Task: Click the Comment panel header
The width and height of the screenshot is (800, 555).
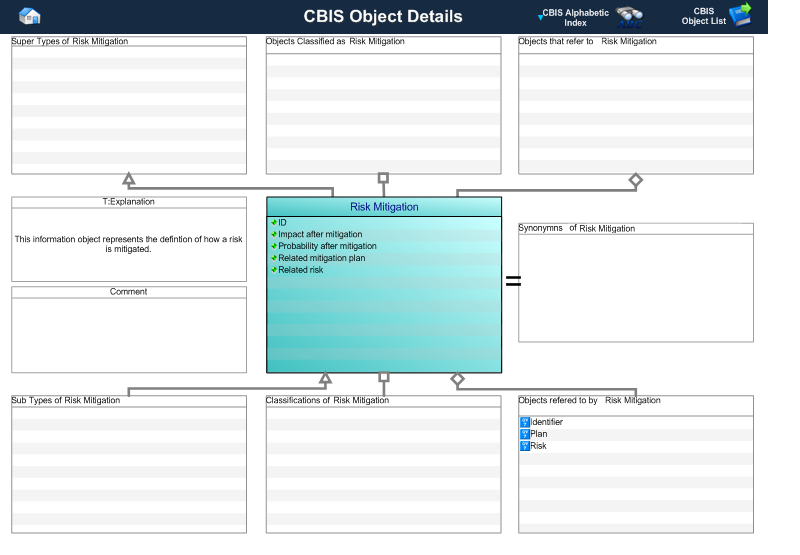Action: click(x=129, y=292)
